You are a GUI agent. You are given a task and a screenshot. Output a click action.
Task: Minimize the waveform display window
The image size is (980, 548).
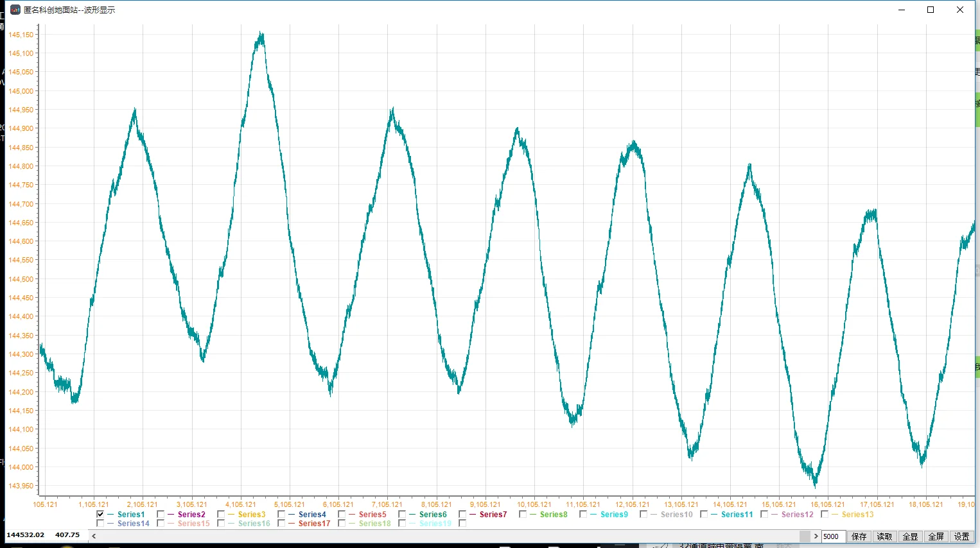click(902, 10)
